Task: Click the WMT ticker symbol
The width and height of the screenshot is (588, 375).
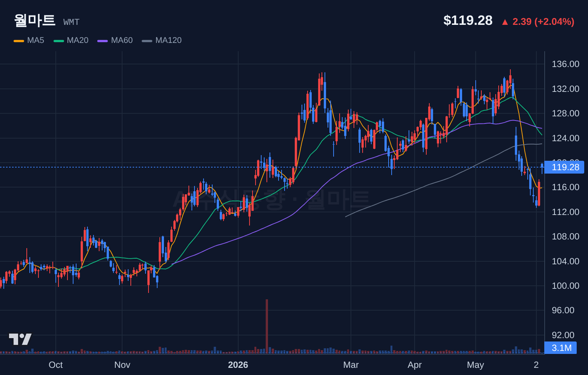Action: (71, 22)
